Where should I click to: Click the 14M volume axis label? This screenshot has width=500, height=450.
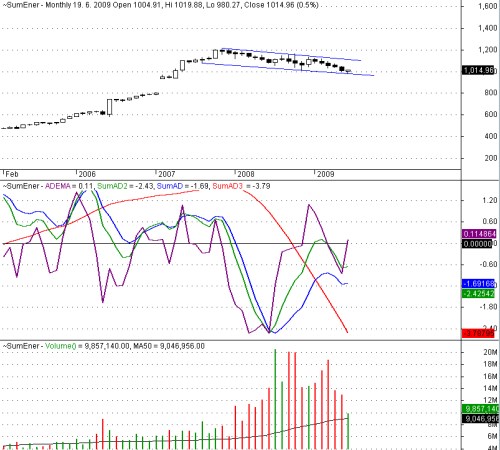point(490,388)
